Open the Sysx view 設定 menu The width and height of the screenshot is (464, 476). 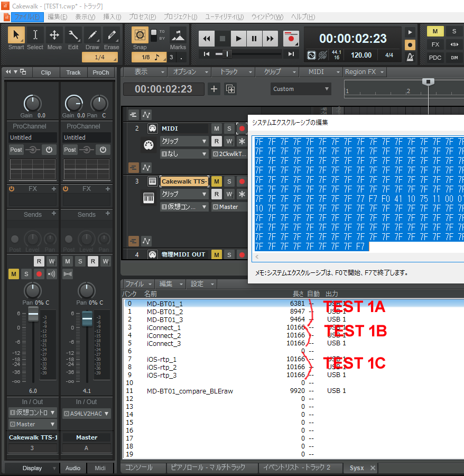(x=202, y=284)
